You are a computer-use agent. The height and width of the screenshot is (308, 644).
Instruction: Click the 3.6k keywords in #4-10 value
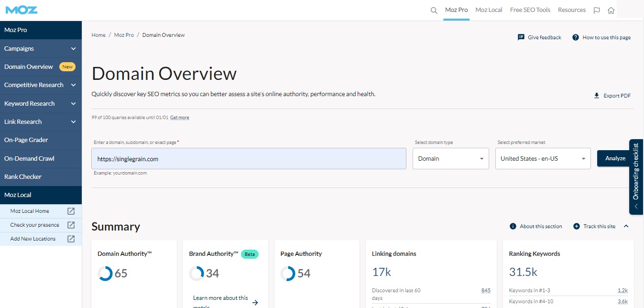(622, 301)
